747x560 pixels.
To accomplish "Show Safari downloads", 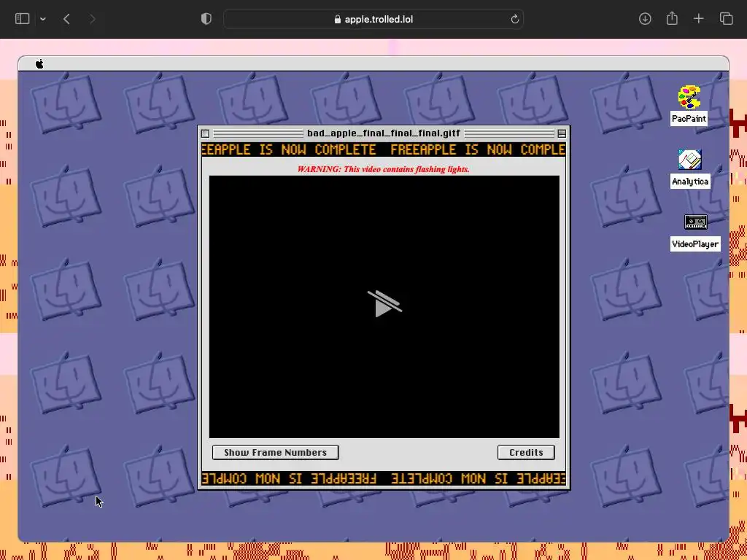I will point(645,18).
